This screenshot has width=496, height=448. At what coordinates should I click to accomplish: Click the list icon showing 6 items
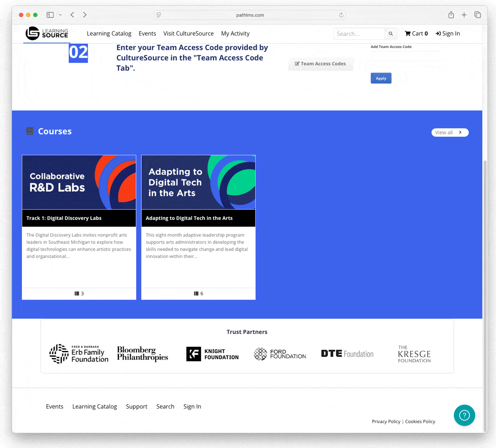196,294
